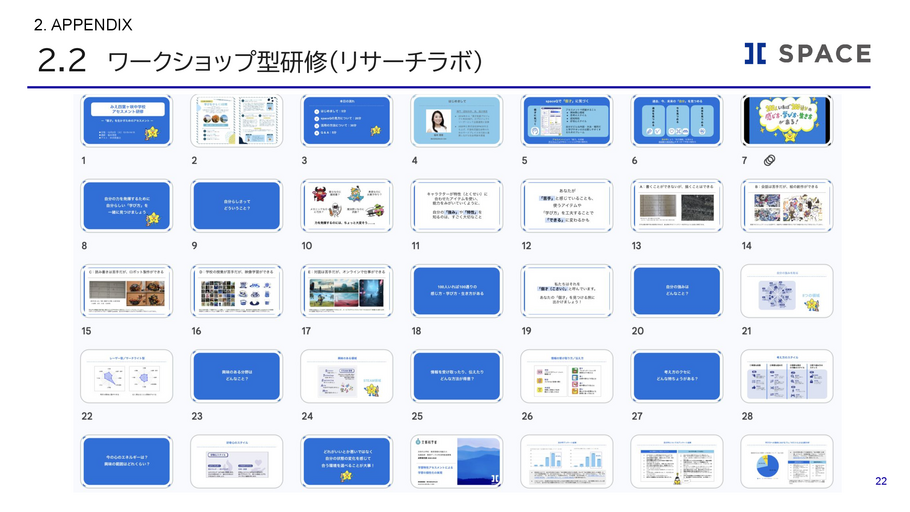Click the SPACE logo icon
Screen dimensions: 910x512
point(755,54)
